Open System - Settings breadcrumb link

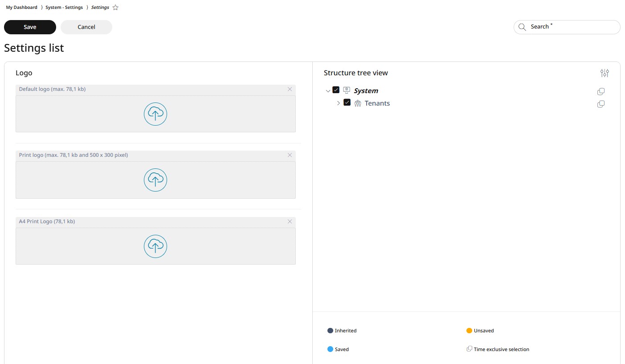click(x=64, y=8)
